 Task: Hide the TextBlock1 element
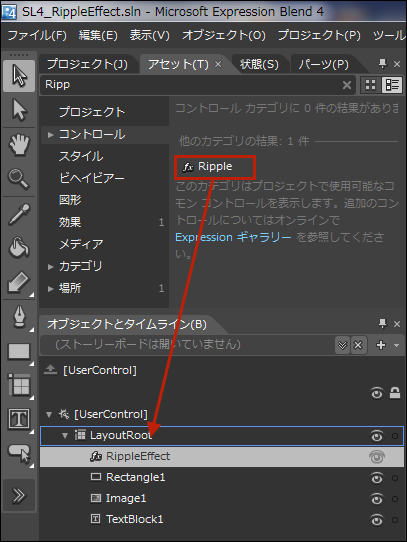coord(377,520)
